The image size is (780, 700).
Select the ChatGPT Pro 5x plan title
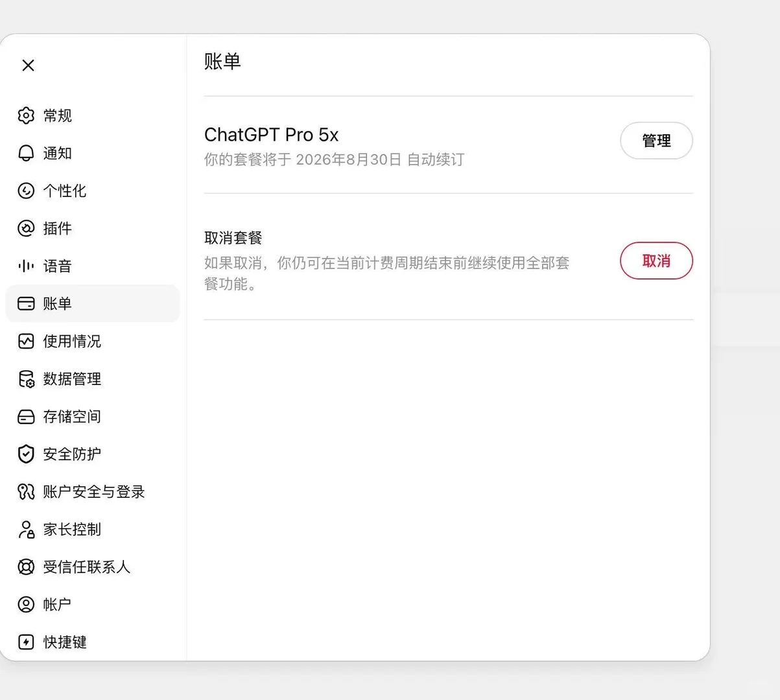[271, 135]
